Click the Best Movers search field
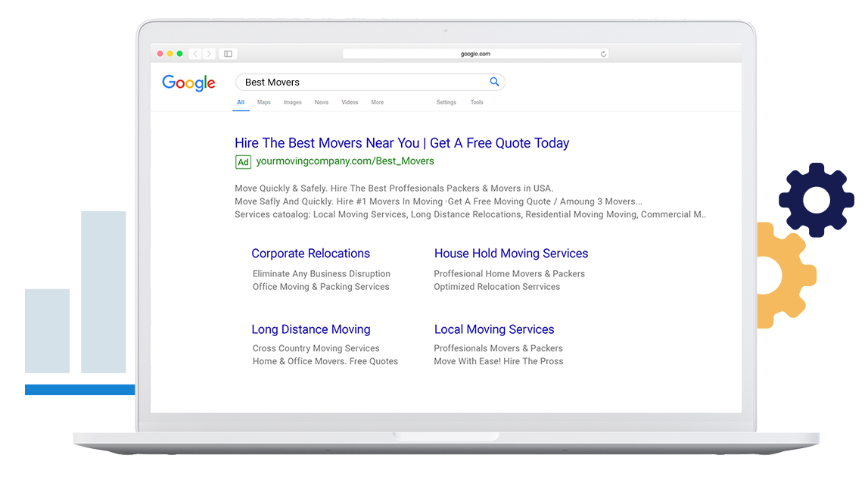This screenshot has width=868, height=483. click(x=370, y=82)
